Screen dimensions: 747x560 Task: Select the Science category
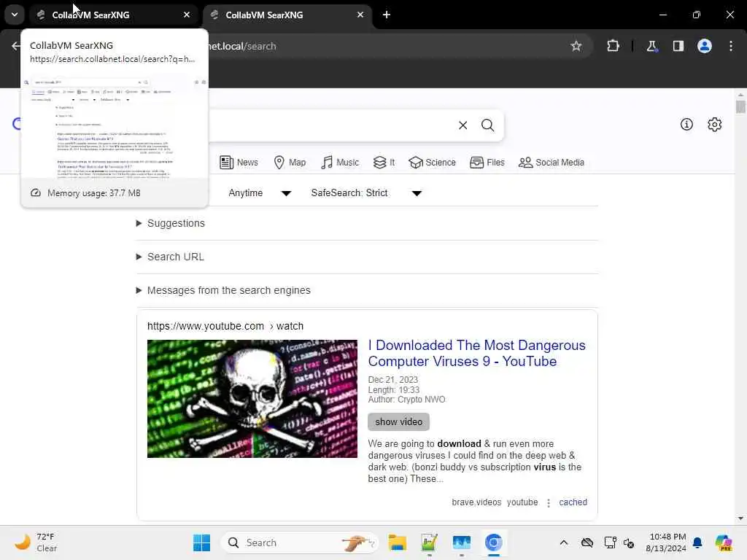click(432, 163)
